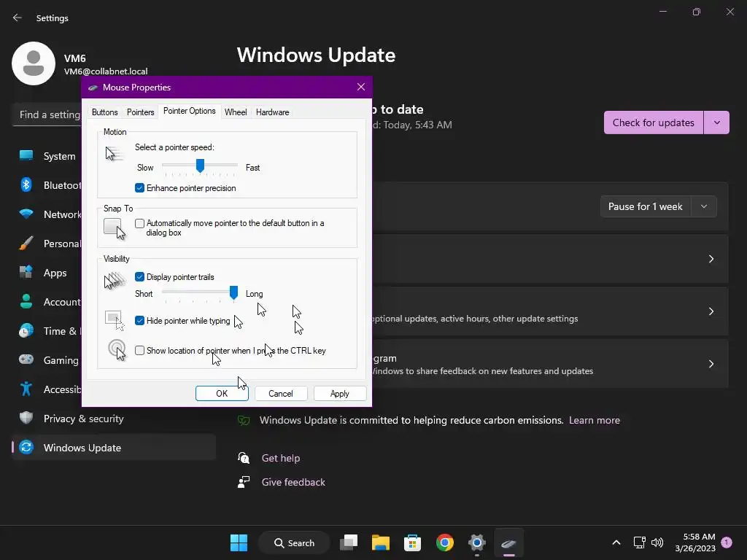This screenshot has width=747, height=560.
Task: Click Cancel in Mouse Properties
Action: [x=281, y=393]
